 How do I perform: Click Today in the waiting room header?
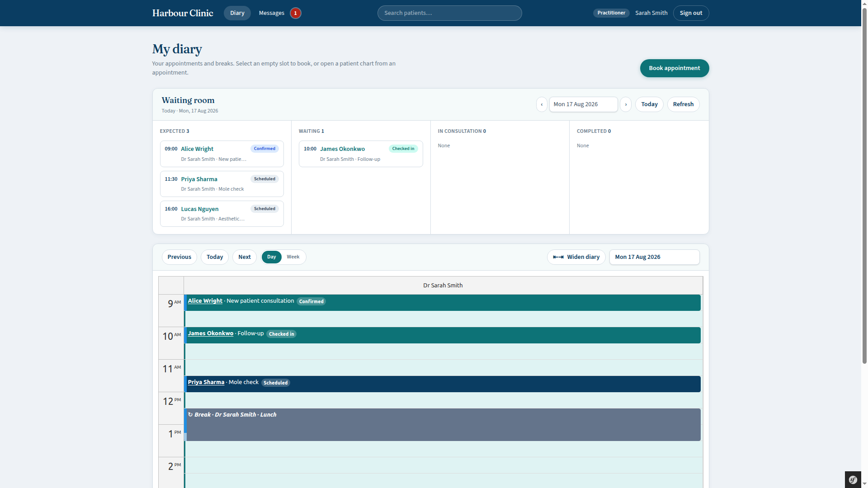point(649,104)
